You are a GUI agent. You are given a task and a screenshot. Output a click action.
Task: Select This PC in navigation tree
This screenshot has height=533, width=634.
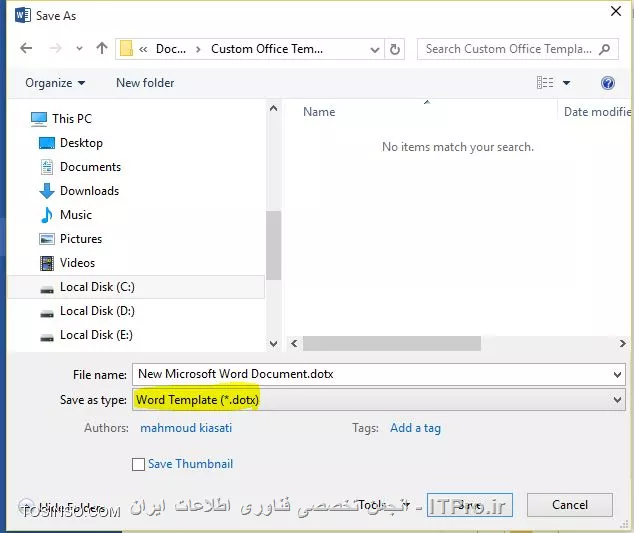click(x=61, y=118)
